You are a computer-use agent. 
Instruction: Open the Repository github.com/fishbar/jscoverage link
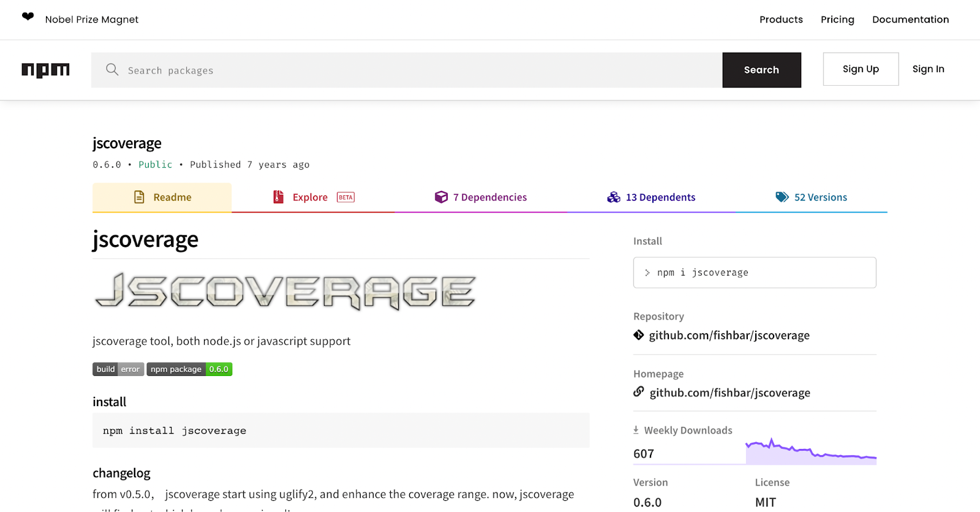point(729,335)
